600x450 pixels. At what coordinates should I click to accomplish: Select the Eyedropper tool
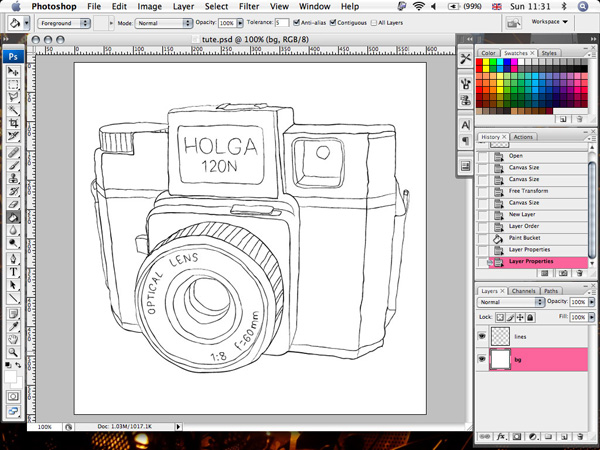[13, 326]
